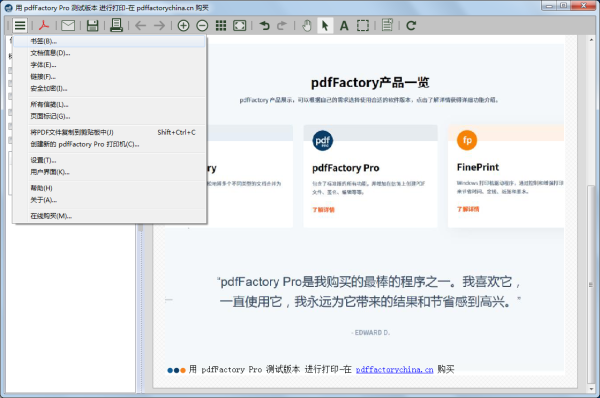Select the rectangular selection tool icon
Screen dimensions: 600x398
[x=363, y=26]
